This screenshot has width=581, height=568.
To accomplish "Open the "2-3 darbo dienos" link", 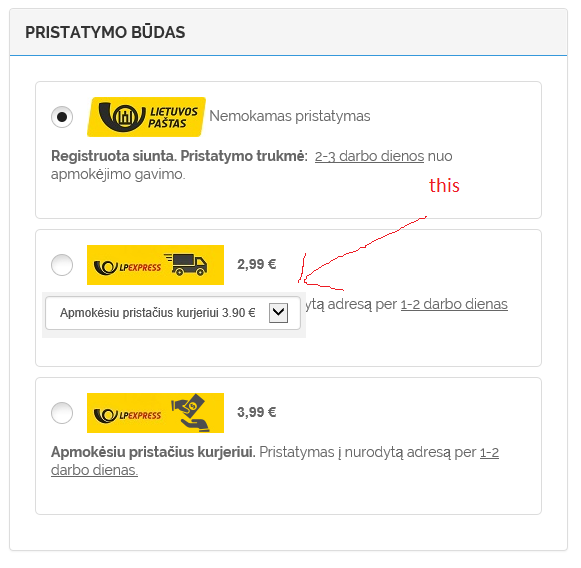I will coord(369,156).
